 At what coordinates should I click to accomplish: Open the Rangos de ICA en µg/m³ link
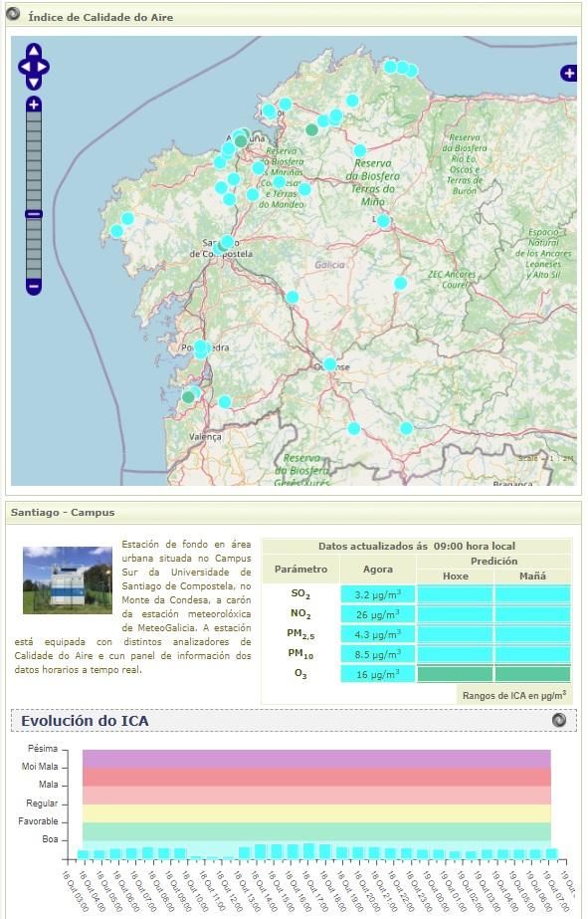click(514, 696)
